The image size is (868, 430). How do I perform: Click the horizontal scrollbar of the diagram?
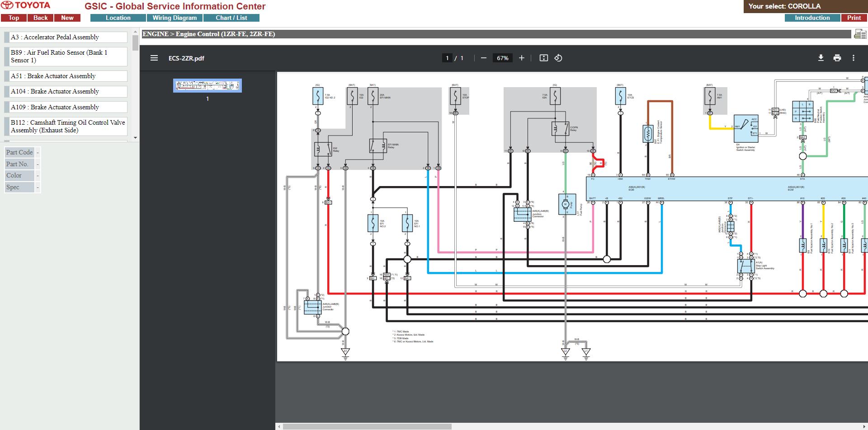[367, 426]
